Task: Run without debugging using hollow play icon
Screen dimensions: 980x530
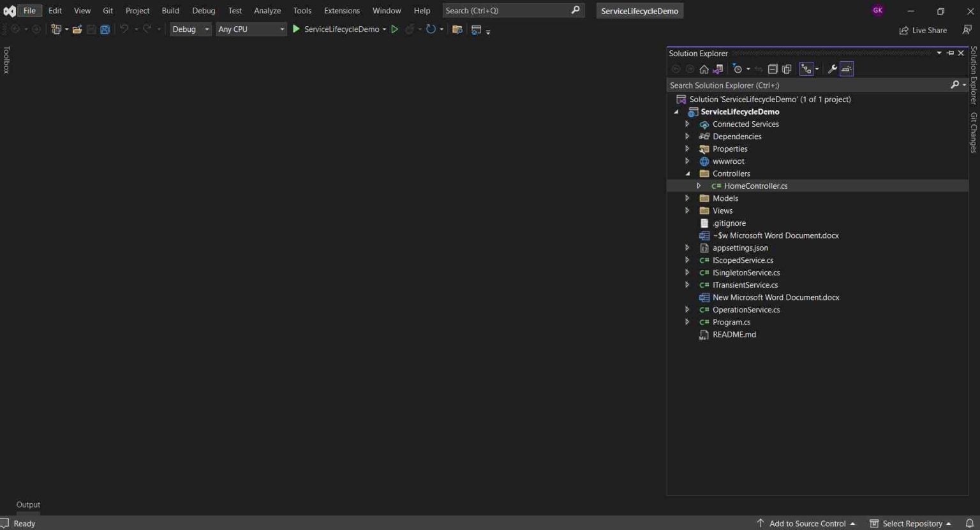Action: pos(394,29)
